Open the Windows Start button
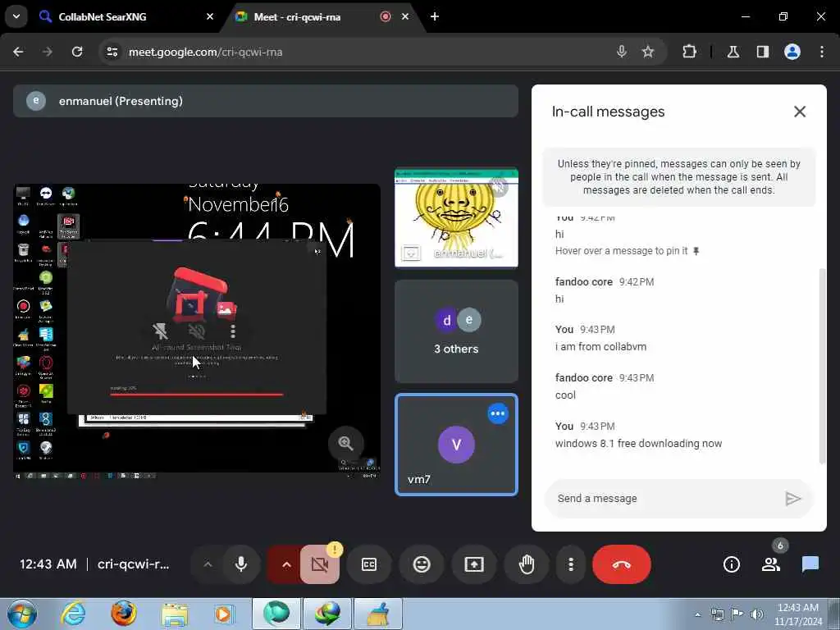Image resolution: width=840 pixels, height=630 pixels. tap(22, 614)
